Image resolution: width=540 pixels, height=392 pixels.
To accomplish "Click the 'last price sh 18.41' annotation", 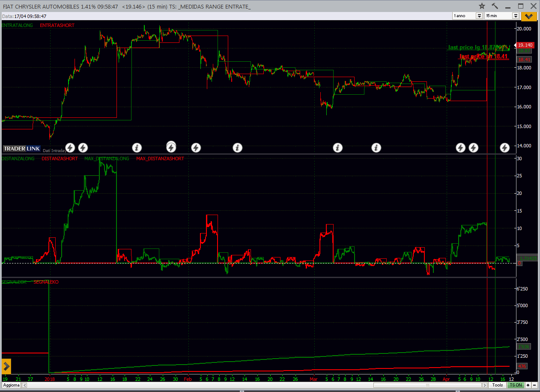I will (x=483, y=56).
